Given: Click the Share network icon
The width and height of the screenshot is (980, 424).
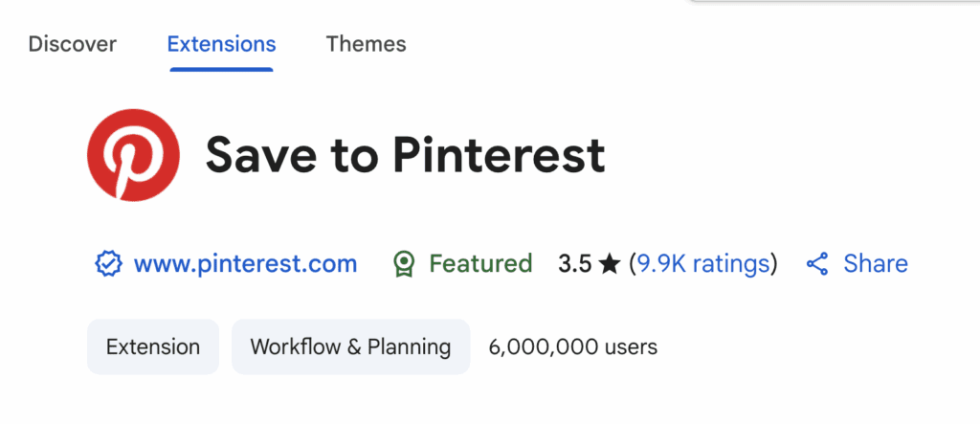Looking at the screenshot, I should pos(817,264).
